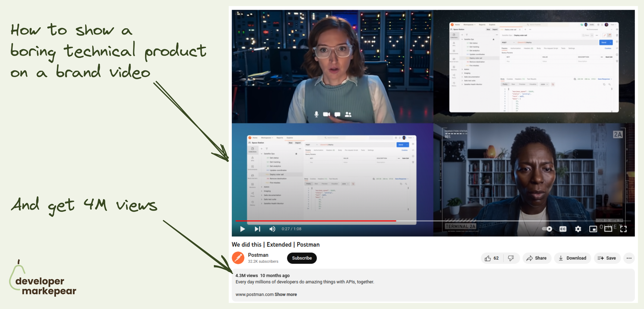
Task: Open player settings gear
Action: coord(578,229)
